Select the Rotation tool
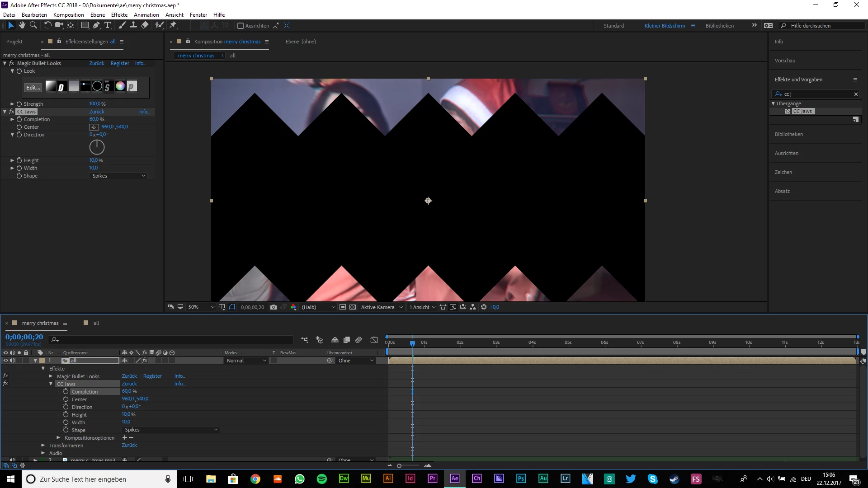Screen dimensions: 868x488 (x=47, y=25)
